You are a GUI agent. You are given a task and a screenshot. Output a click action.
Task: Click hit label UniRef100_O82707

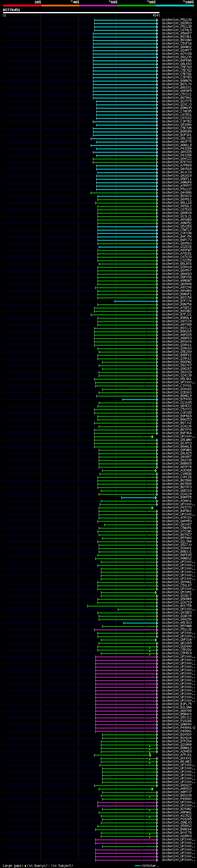click(x=177, y=365)
